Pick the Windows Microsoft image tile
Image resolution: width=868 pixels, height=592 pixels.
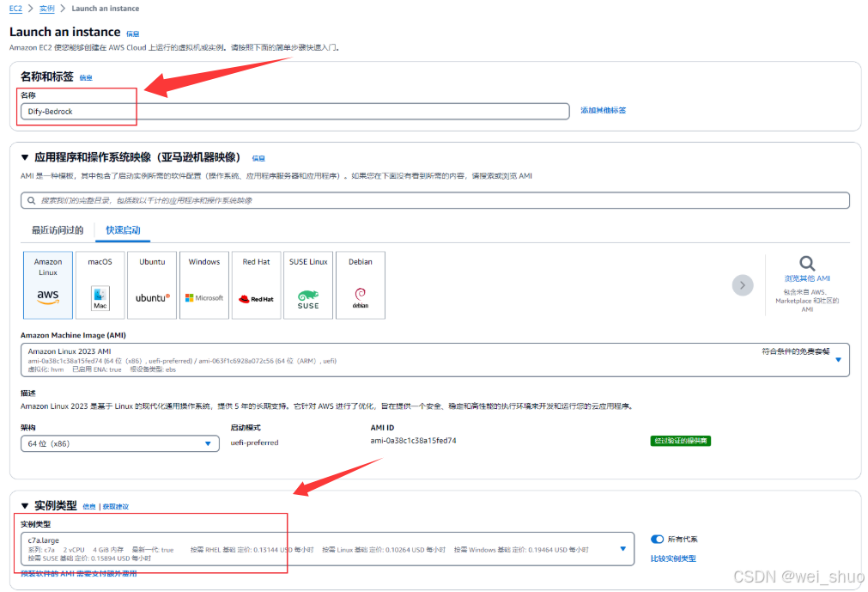pos(204,285)
